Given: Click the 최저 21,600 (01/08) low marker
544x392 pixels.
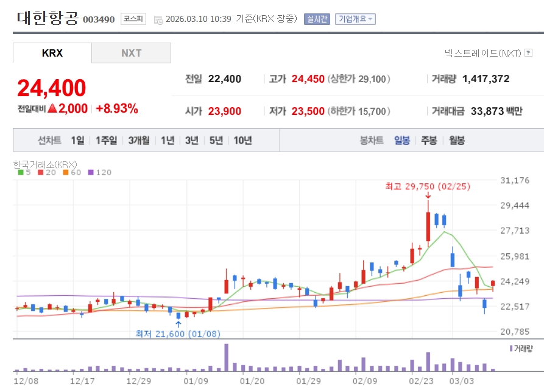Looking at the screenshot, I should tap(178, 334).
